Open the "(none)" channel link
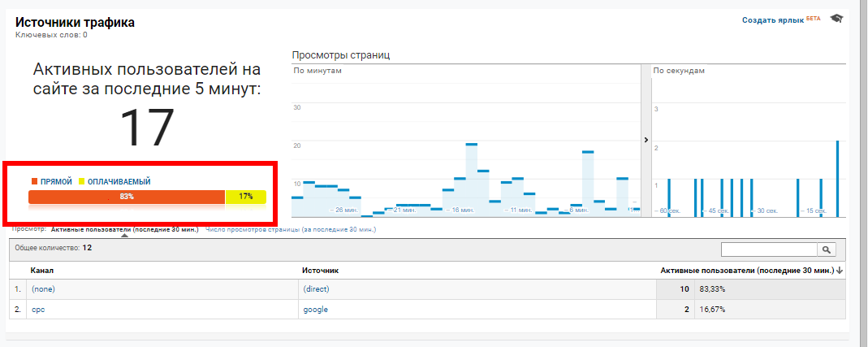The image size is (868, 347). tap(43, 289)
